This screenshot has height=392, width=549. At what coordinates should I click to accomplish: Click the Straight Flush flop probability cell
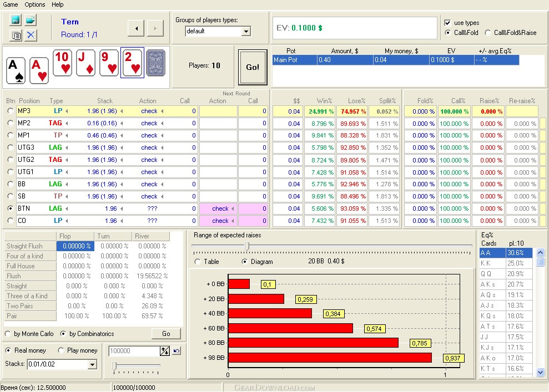click(x=75, y=246)
